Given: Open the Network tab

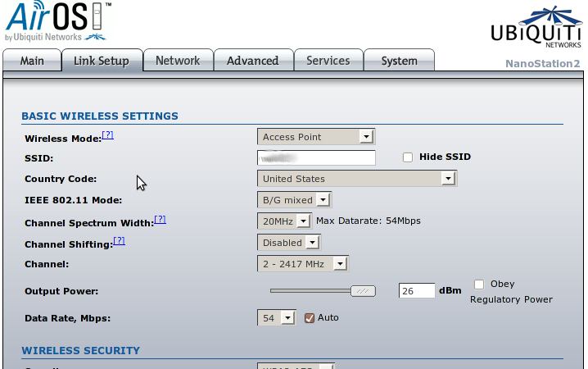Looking at the screenshot, I should pyautogui.click(x=179, y=61).
